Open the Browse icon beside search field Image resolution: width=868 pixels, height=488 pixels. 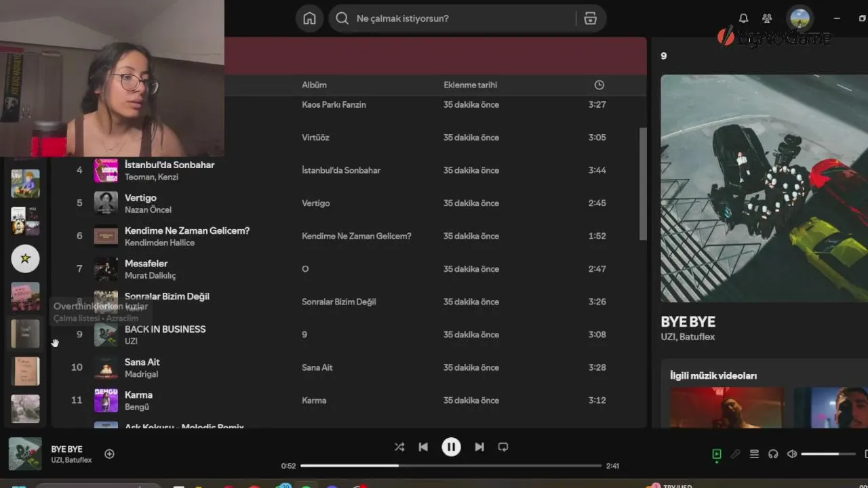[590, 18]
